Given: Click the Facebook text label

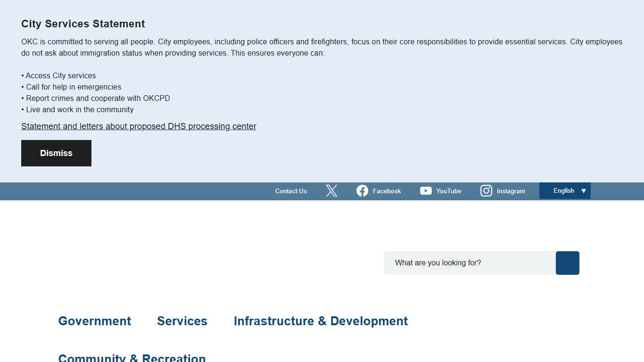Looking at the screenshot, I should tap(387, 191).
